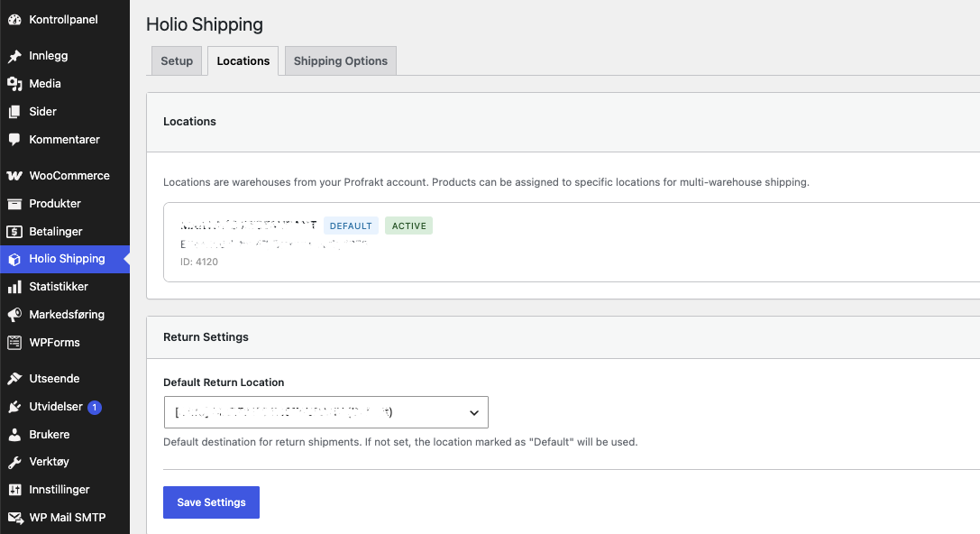Click the Verktøy wrench icon
The width and height of the screenshot is (980, 534).
[14, 462]
